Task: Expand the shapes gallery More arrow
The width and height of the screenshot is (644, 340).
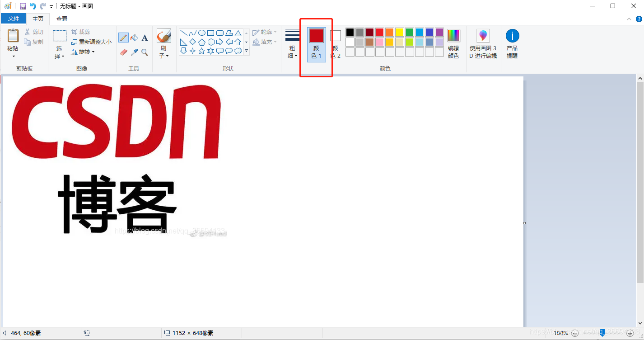Action: pyautogui.click(x=247, y=52)
